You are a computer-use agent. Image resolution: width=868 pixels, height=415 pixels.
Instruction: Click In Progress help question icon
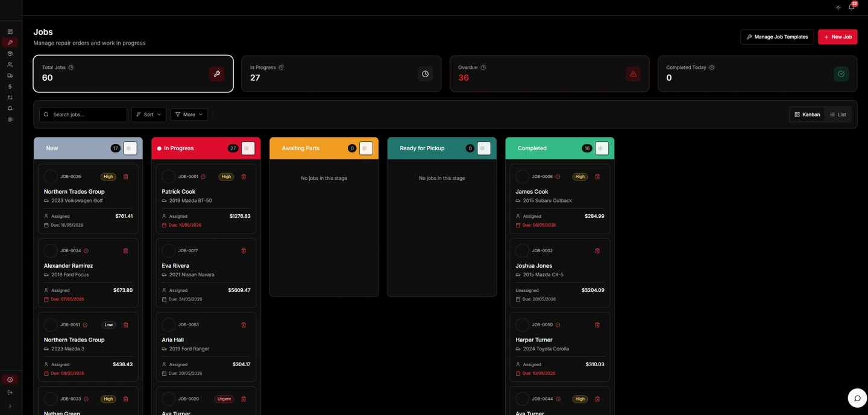(x=281, y=68)
